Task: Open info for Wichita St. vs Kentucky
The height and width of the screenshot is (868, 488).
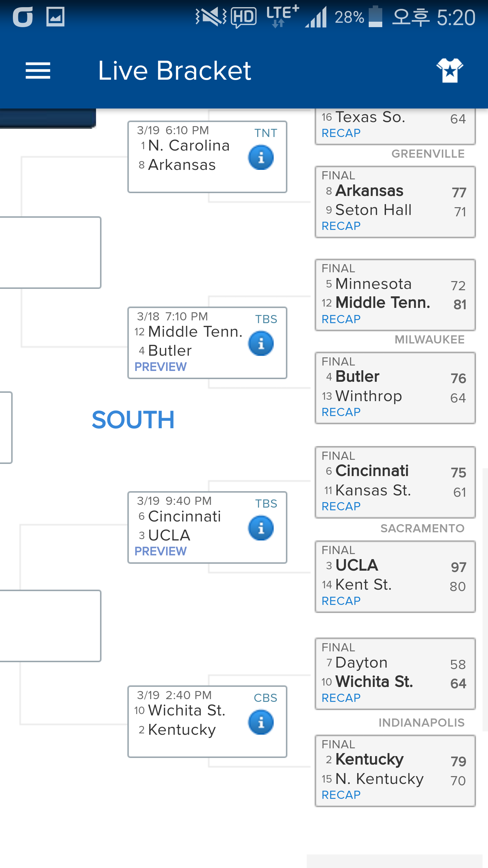Action: pyautogui.click(x=261, y=722)
